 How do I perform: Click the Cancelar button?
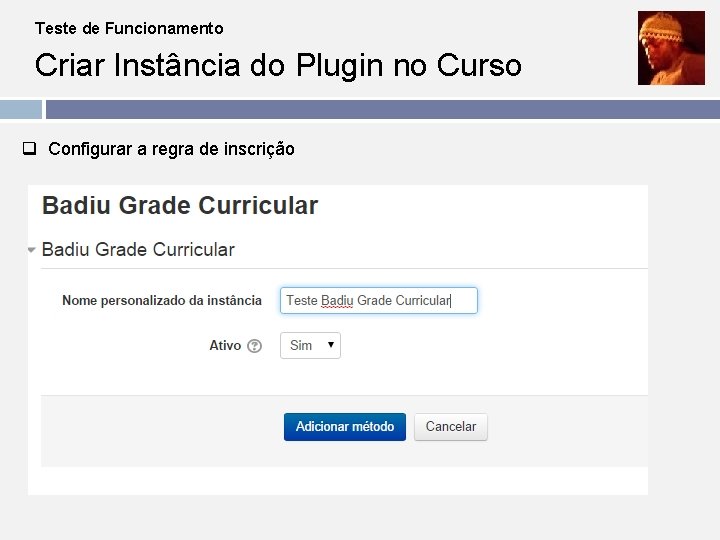tap(451, 427)
